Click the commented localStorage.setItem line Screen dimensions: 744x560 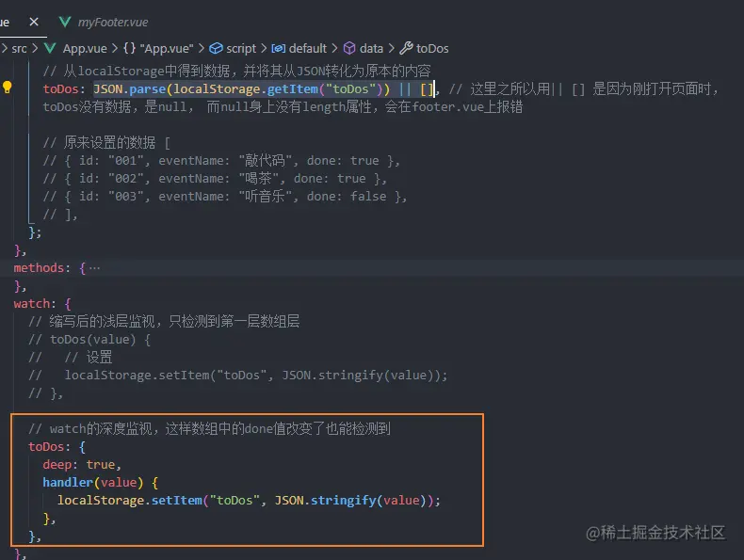pyautogui.click(x=237, y=376)
